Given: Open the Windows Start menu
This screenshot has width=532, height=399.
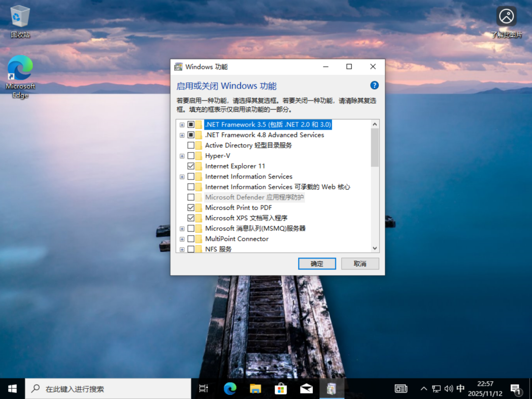Looking at the screenshot, I should pyautogui.click(x=12, y=389).
